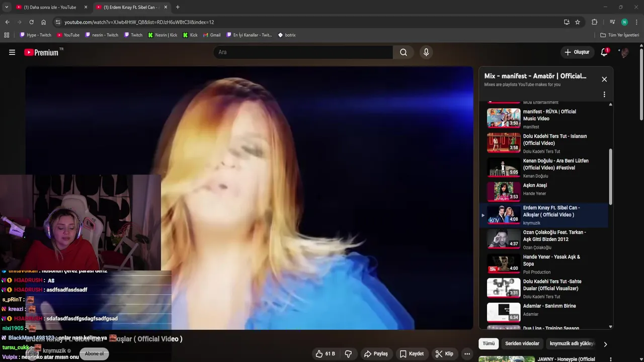Select the 'Tümü' filter chip
The width and height of the screenshot is (644, 362).
pos(489,344)
